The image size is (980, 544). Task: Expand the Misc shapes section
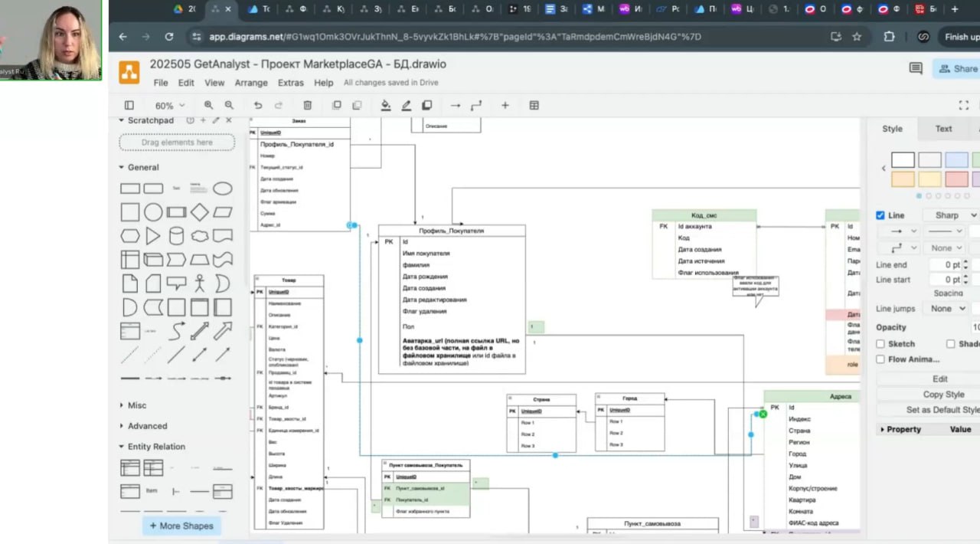point(137,405)
